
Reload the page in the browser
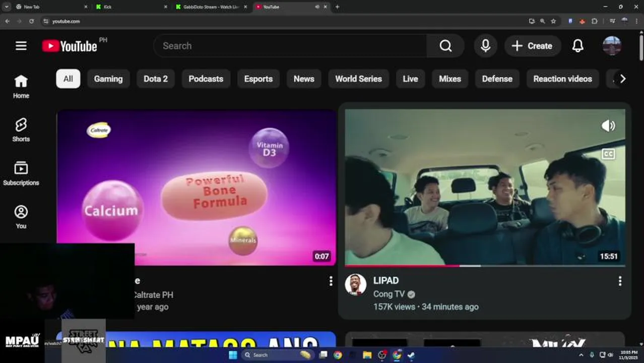point(31,21)
